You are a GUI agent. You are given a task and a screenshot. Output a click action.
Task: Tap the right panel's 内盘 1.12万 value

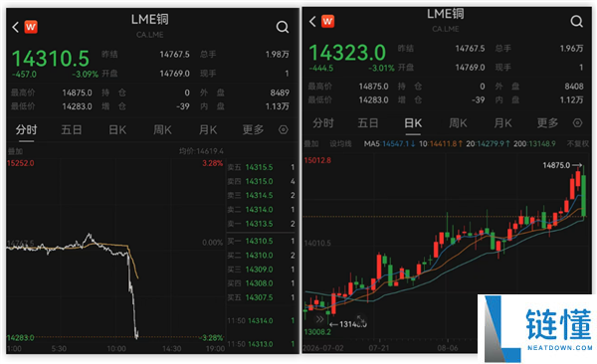(571, 100)
